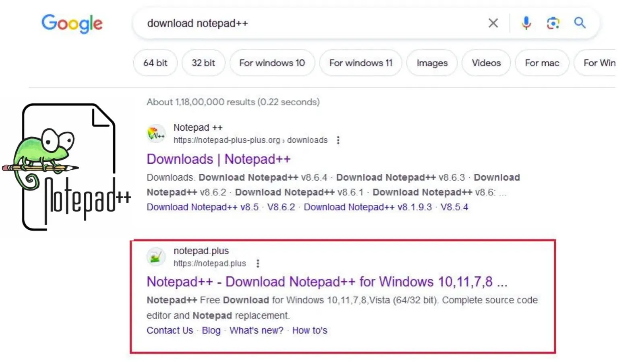Click the notepad.plus site name
Viewport: 644px width, 362px height.
click(201, 251)
